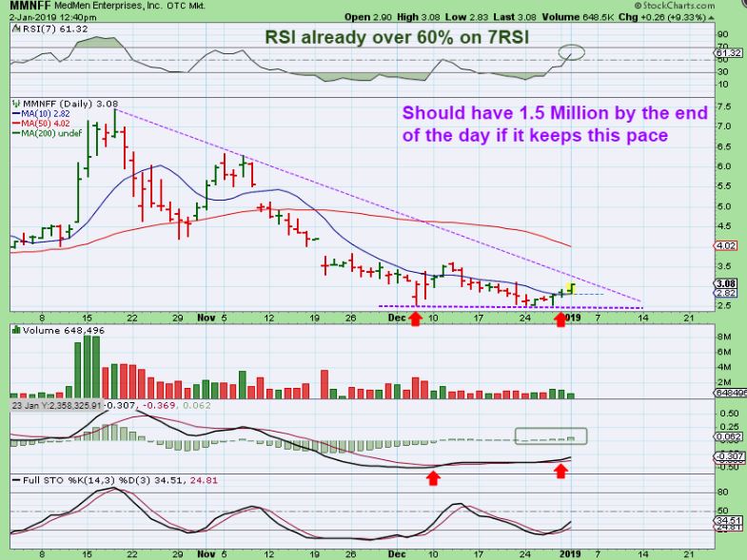Click the small up triangle after the Chg value
This screenshot has height=560, width=747.
[712, 17]
